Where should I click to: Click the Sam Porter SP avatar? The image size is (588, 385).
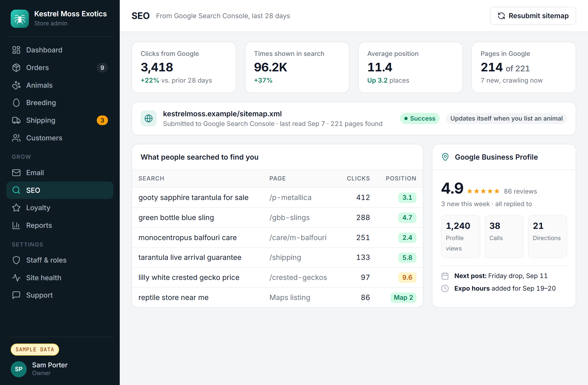19,369
